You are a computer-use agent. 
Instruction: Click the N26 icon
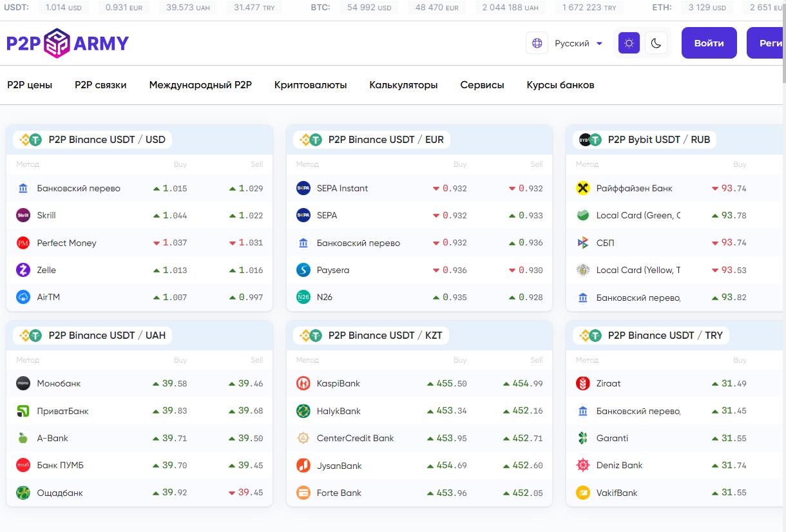click(x=303, y=297)
